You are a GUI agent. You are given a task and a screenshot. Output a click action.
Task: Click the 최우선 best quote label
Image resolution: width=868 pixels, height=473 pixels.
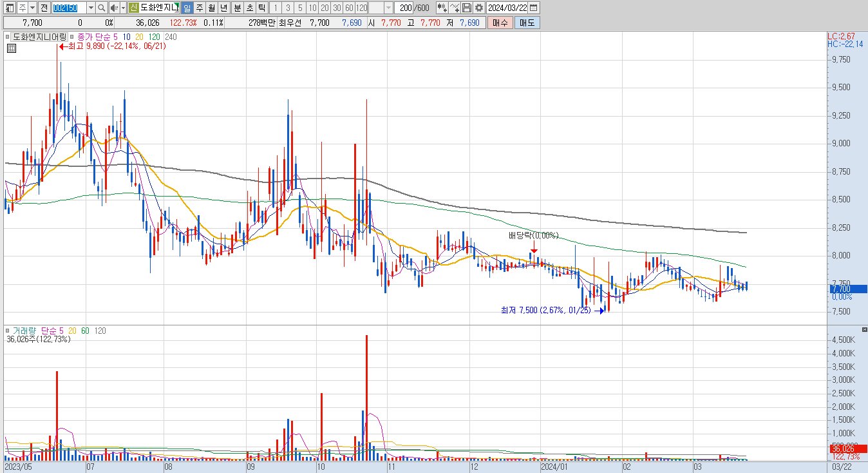tap(290, 23)
